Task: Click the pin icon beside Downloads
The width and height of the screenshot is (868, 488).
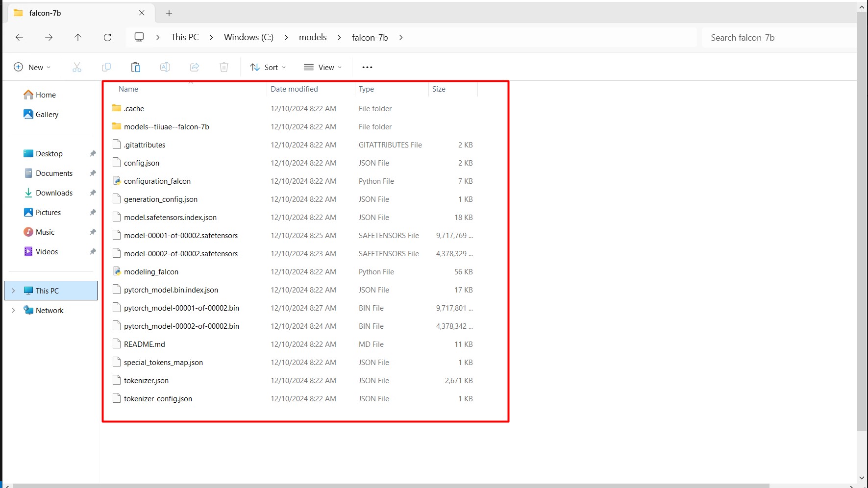Action: click(93, 193)
